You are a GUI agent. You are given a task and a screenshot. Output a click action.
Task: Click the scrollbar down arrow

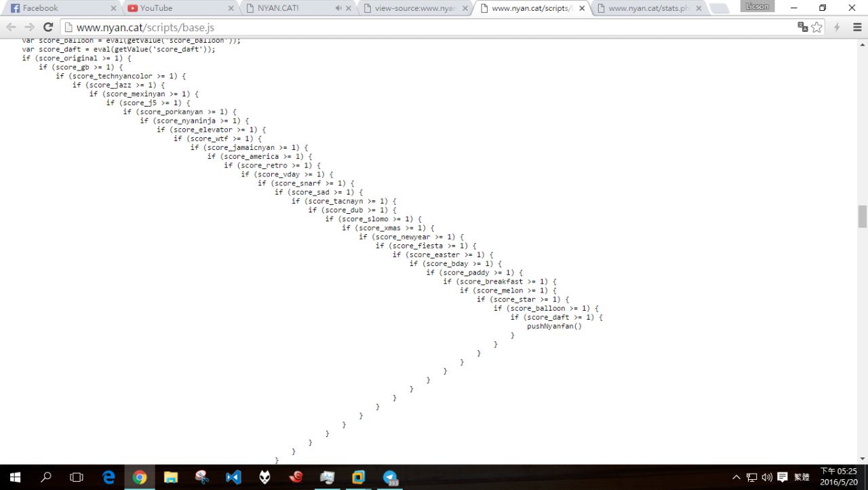click(x=863, y=459)
